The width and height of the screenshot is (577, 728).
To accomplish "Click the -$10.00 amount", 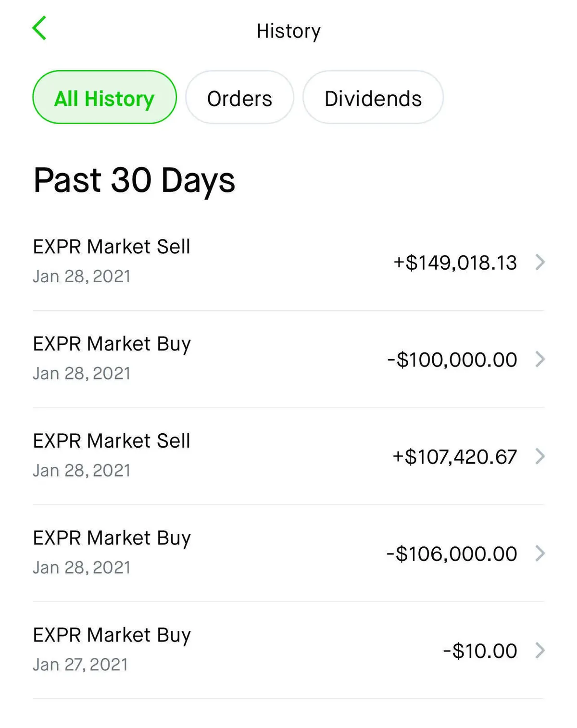I will coord(479,651).
